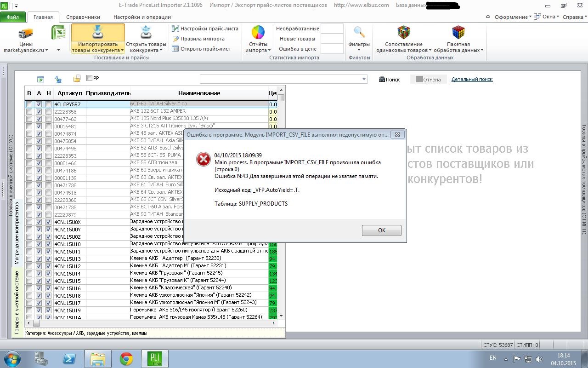This screenshot has width=588, height=368.
Task: Click the Фильтры magnifier icon
Action: coord(359,32)
